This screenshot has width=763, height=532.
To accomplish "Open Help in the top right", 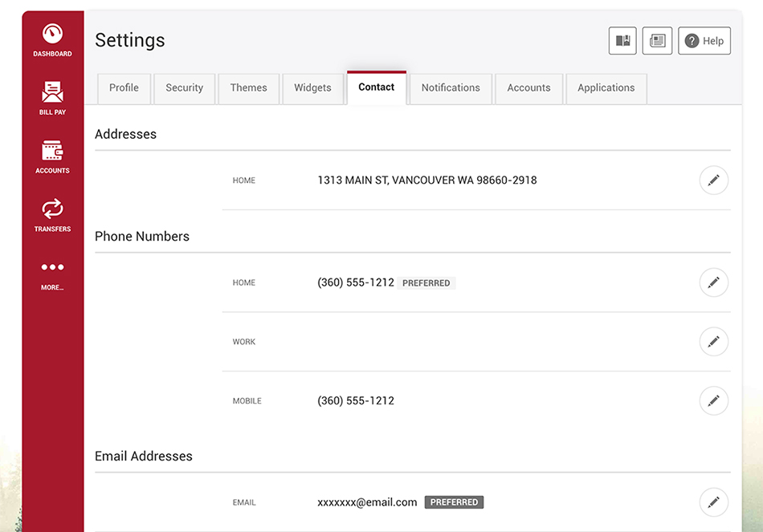I will tap(704, 40).
